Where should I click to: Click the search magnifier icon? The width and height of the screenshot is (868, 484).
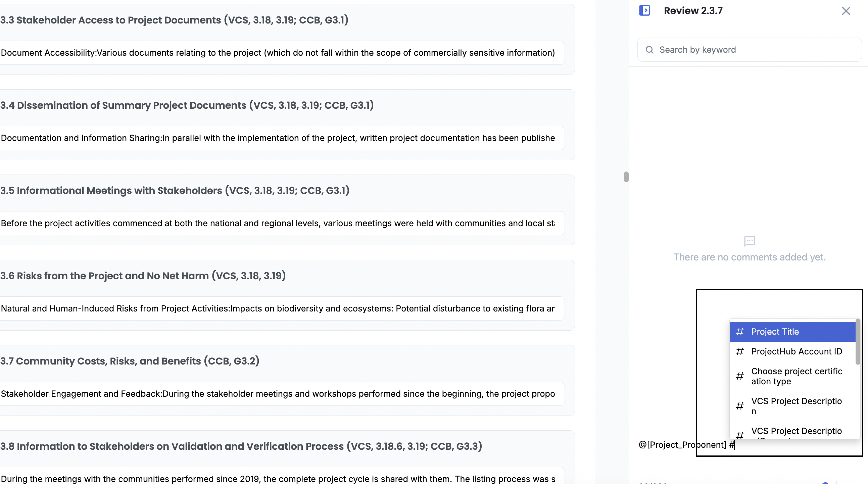pyautogui.click(x=649, y=50)
